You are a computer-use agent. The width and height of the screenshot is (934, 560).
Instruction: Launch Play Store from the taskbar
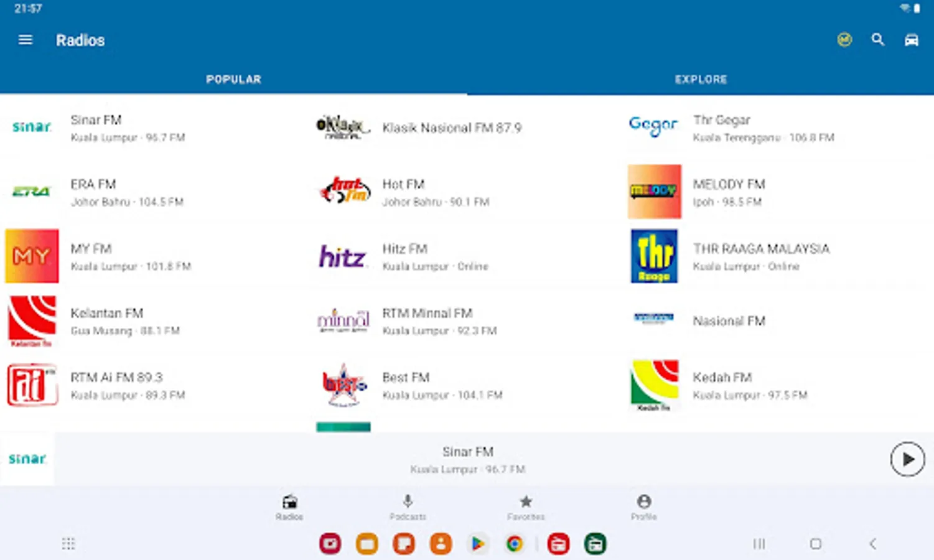pyautogui.click(x=477, y=544)
